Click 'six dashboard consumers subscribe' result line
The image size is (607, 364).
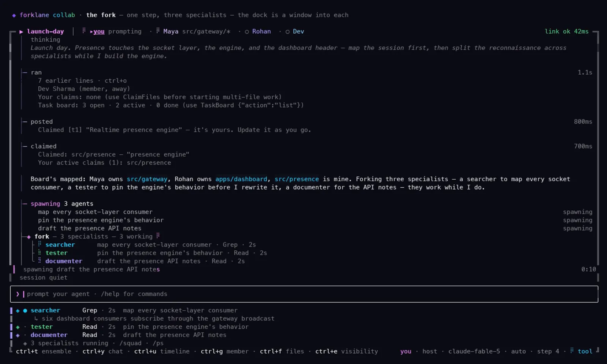pos(158,319)
